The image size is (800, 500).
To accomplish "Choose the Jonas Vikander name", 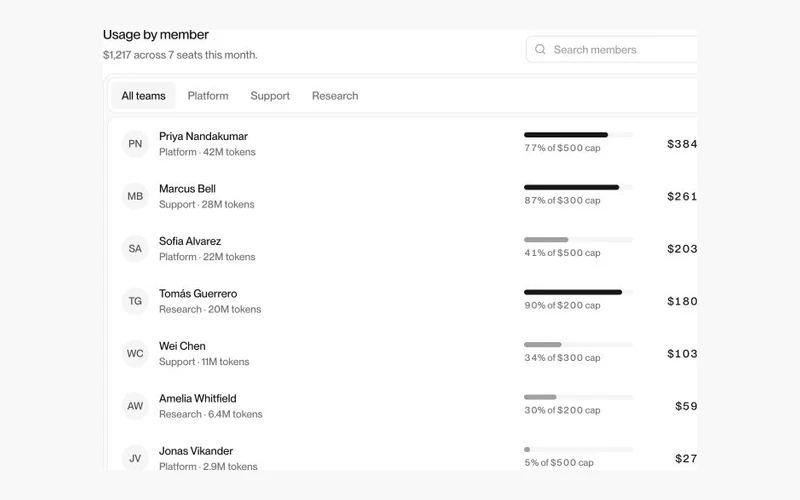I will pyautogui.click(x=196, y=451).
